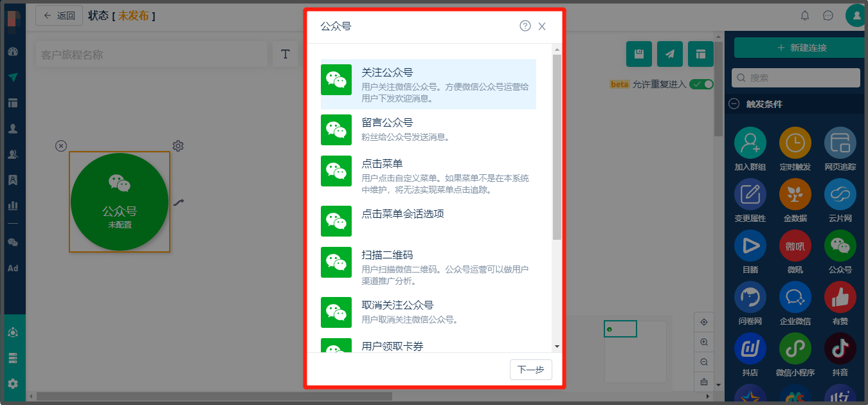This screenshot has width=868, height=405.
Task: Select the 问卷网 trigger icon
Action: 750,297
